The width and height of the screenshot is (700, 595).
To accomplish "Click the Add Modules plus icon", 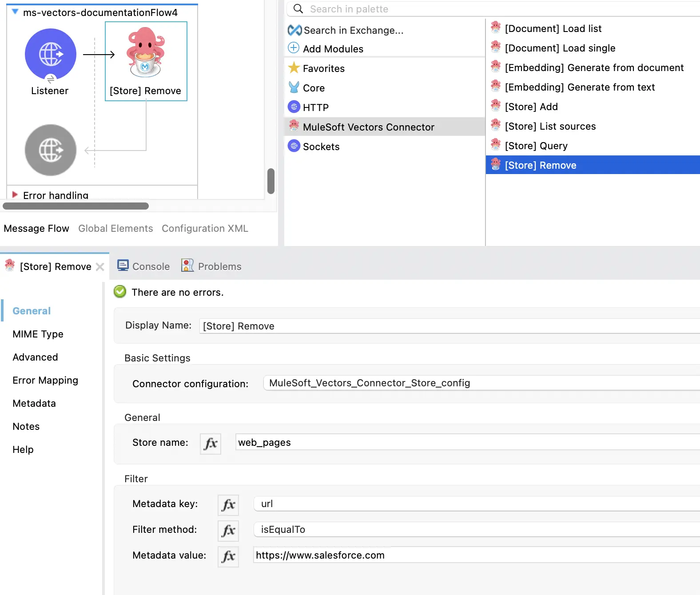I will tap(294, 48).
